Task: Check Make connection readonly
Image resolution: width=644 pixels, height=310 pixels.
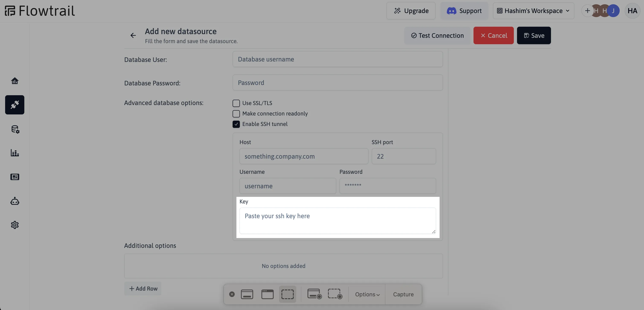Action: [x=236, y=114]
